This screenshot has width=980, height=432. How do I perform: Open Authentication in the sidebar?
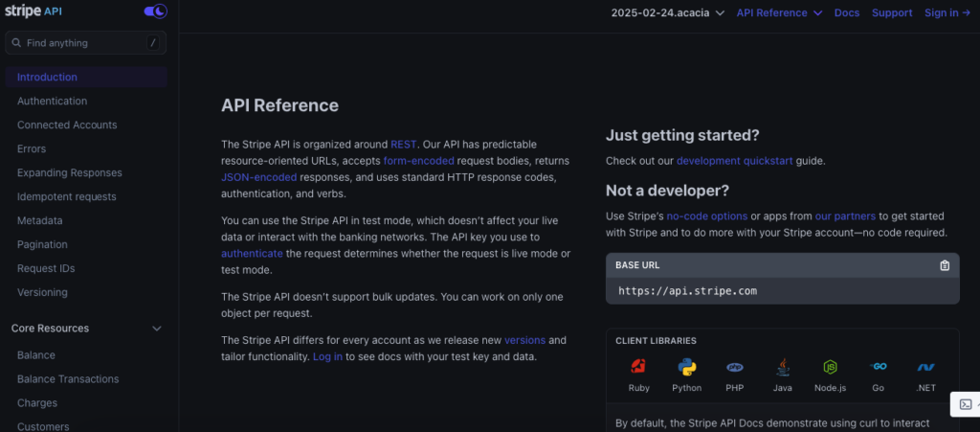coord(52,101)
